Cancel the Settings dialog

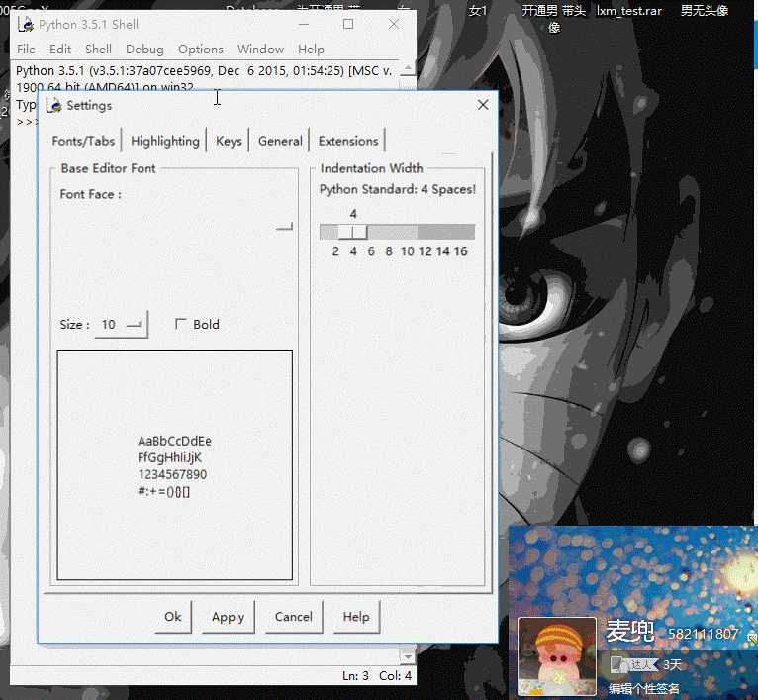click(x=294, y=617)
